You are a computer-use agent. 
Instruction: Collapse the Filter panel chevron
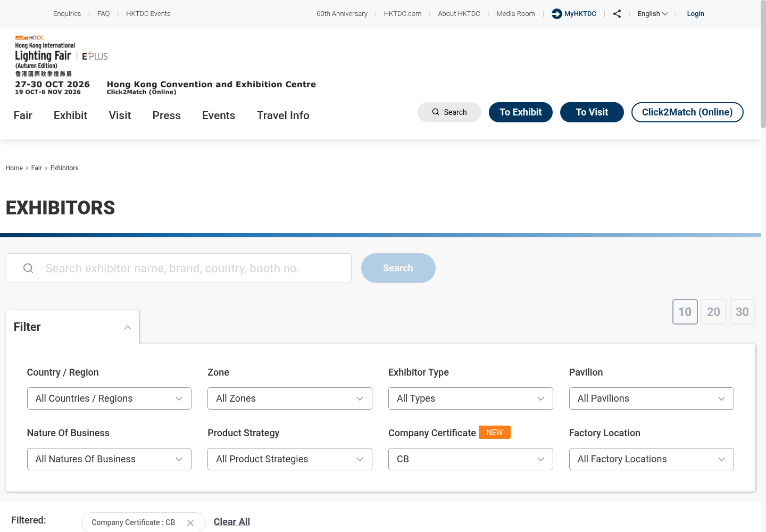128,327
